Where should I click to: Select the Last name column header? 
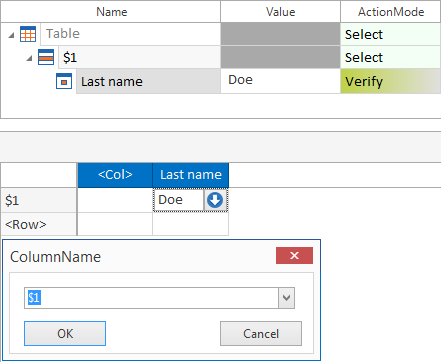coord(191,175)
